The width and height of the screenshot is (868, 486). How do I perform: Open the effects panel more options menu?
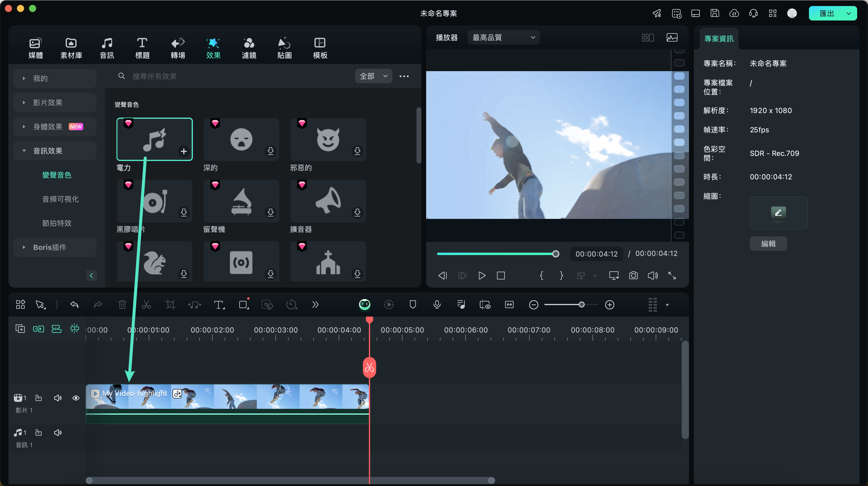click(x=404, y=76)
